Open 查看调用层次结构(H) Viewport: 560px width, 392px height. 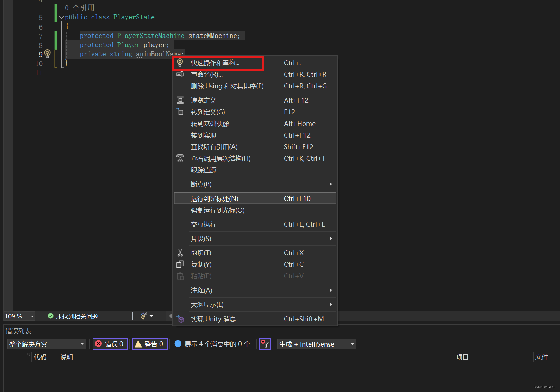coord(255,158)
